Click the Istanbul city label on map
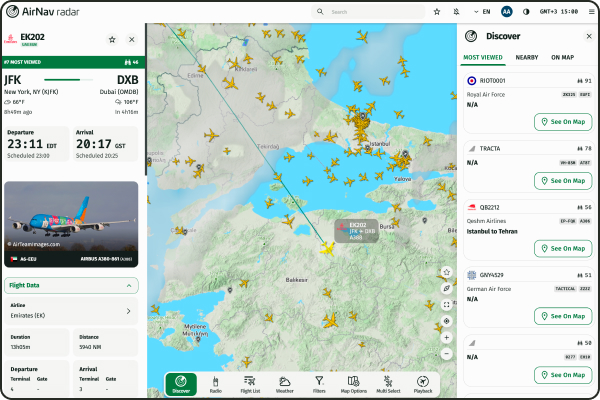This screenshot has height=400, width=600. [380, 144]
